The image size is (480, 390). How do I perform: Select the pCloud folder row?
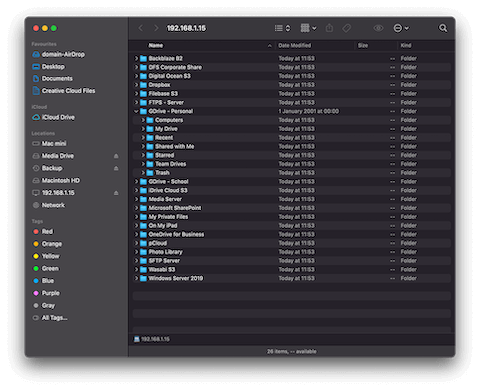(292, 243)
